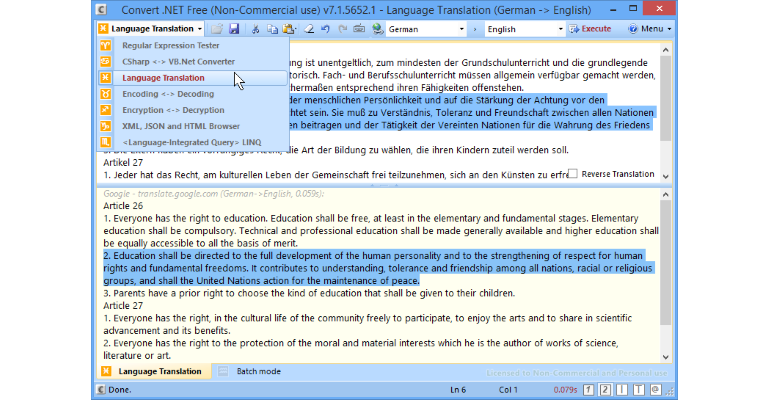Click the scissors Cut icon
This screenshot has width=770, height=400.
(x=255, y=29)
